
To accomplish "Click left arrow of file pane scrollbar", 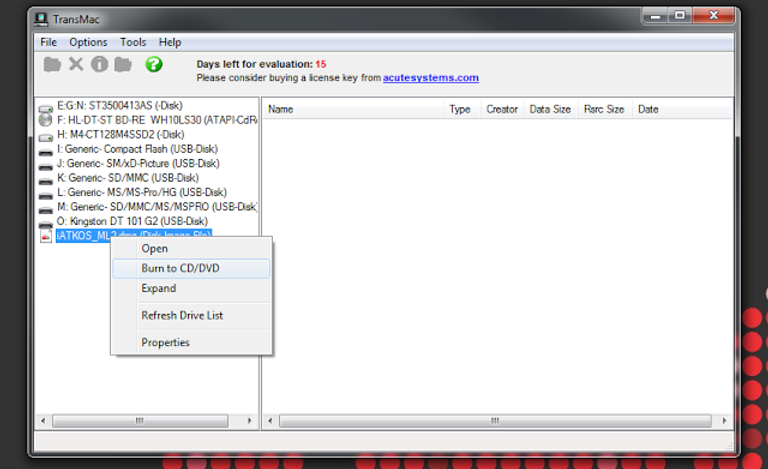I will click(270, 421).
